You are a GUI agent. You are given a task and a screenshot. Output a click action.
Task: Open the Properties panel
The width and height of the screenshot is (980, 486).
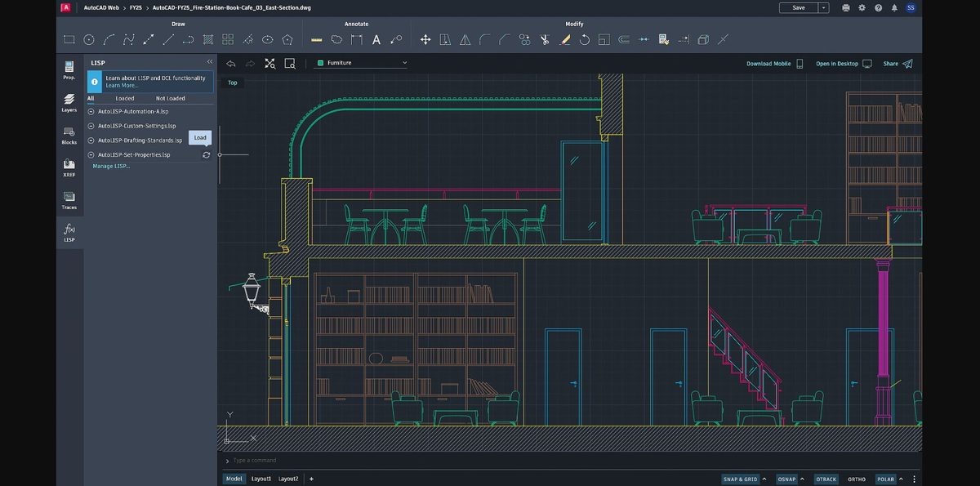click(x=69, y=71)
